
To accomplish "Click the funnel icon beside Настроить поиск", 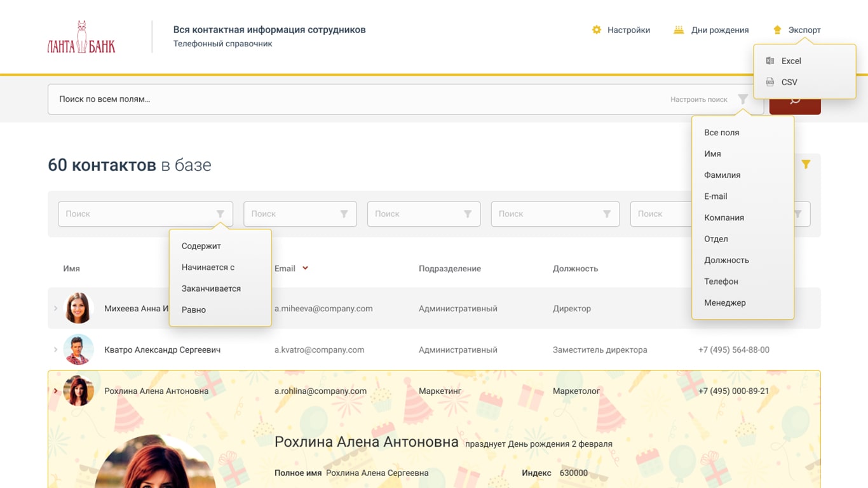I will (742, 99).
